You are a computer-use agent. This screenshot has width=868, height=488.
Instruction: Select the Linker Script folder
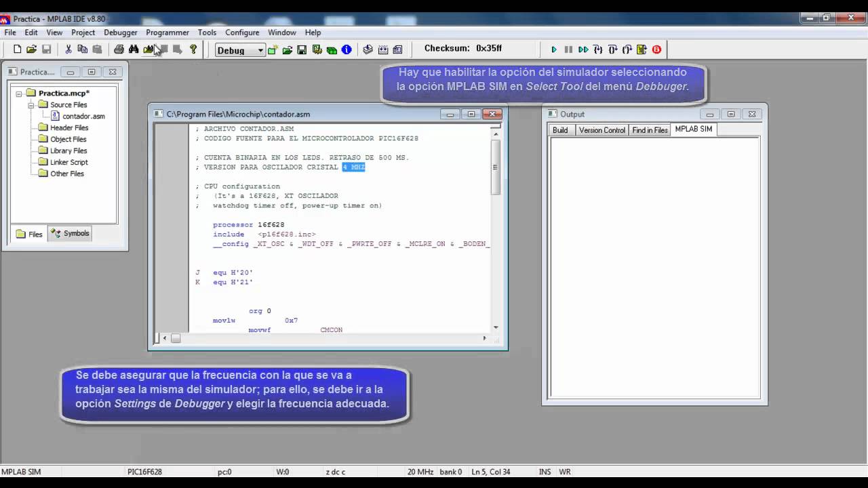coord(63,163)
